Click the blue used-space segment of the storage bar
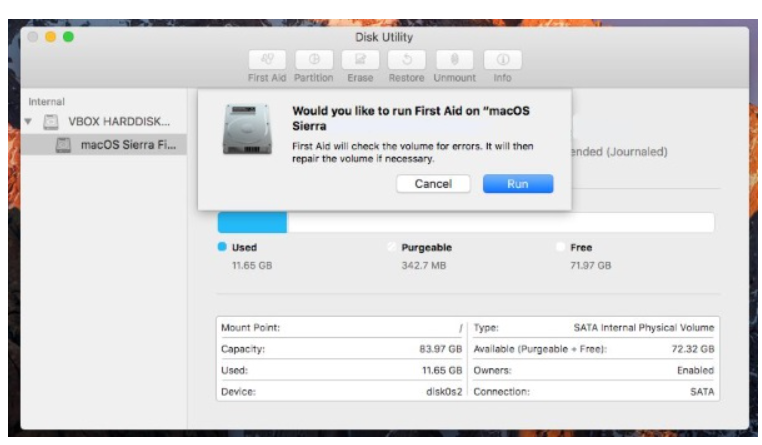 click(252, 222)
